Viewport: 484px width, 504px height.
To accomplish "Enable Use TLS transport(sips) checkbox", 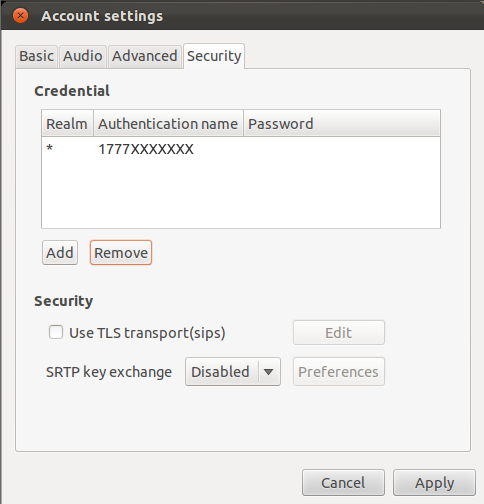I will point(56,332).
